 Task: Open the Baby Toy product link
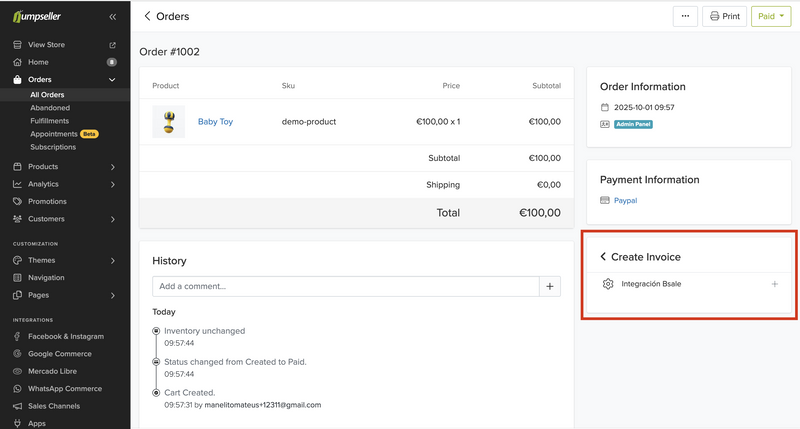215,122
